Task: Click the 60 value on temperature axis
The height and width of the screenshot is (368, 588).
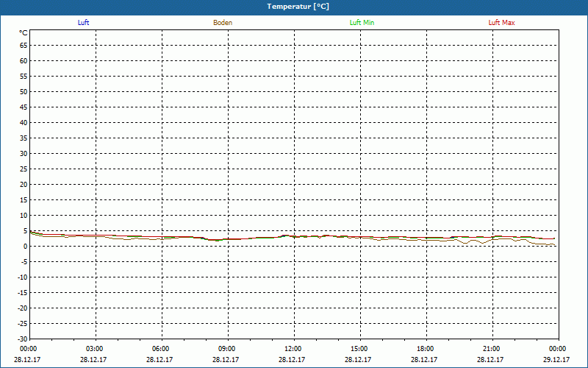Action: (24, 61)
